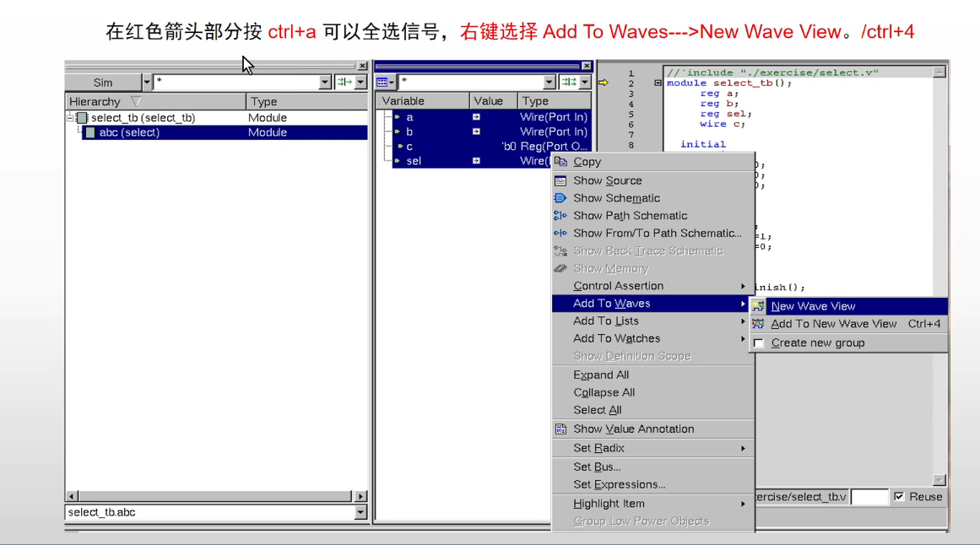
Task: Select the select_tb (select_tb) hierarchy row
Action: (217, 117)
